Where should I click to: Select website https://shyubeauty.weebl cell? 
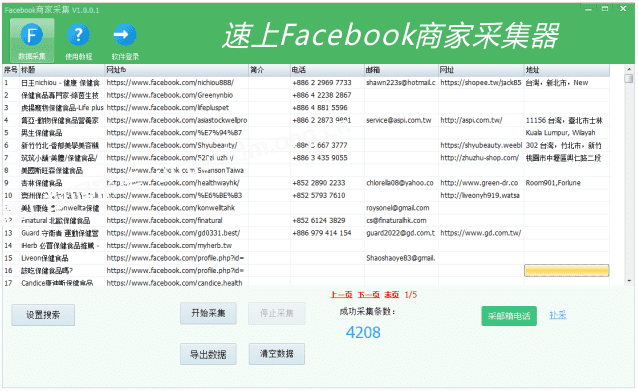tap(481, 145)
